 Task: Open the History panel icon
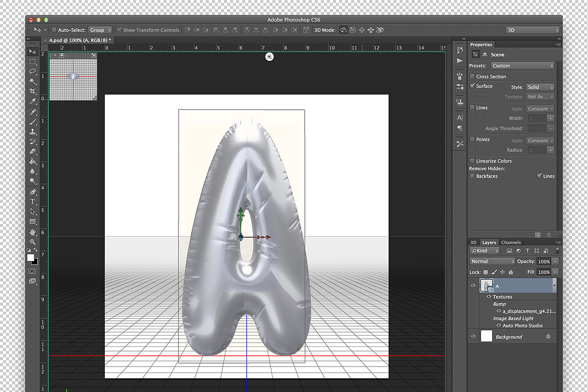(460, 49)
